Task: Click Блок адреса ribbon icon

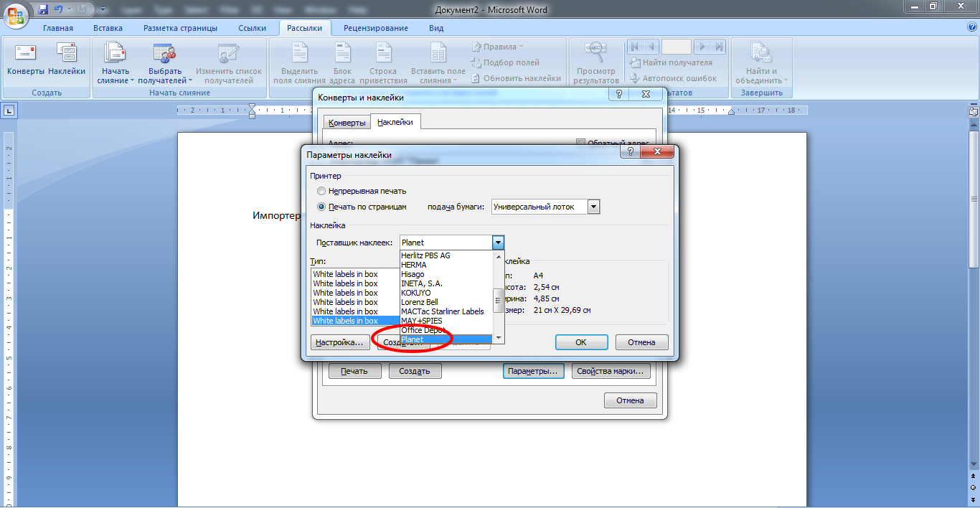Action: pos(342,63)
